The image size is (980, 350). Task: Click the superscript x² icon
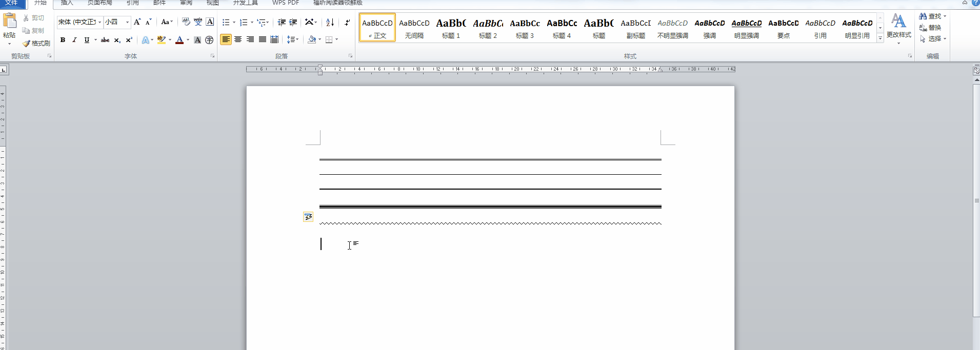click(x=129, y=40)
